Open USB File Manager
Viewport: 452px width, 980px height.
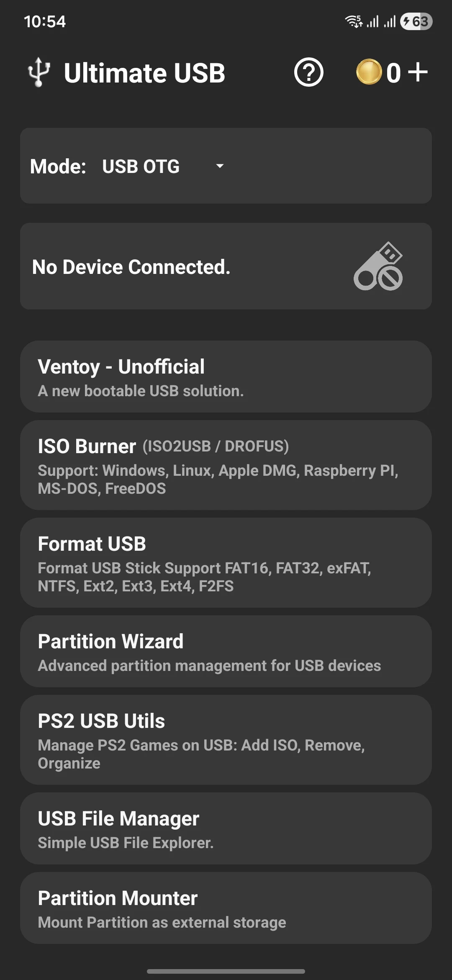click(x=226, y=829)
